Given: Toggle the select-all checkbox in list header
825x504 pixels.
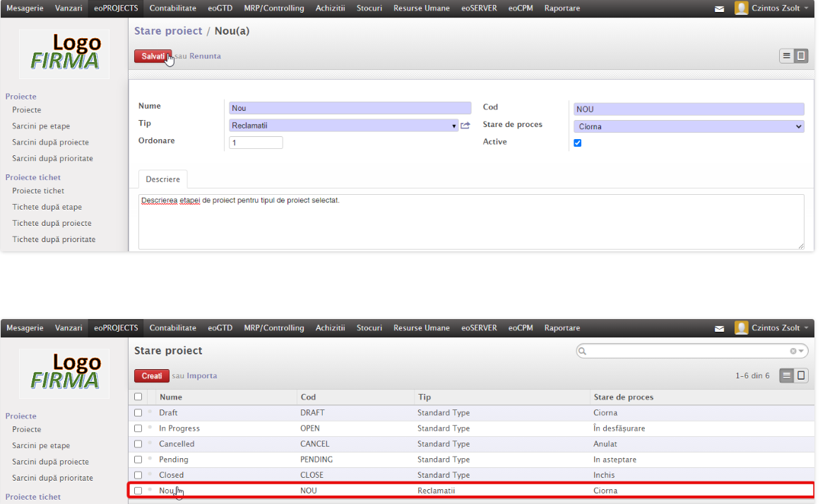Looking at the screenshot, I should click(138, 397).
